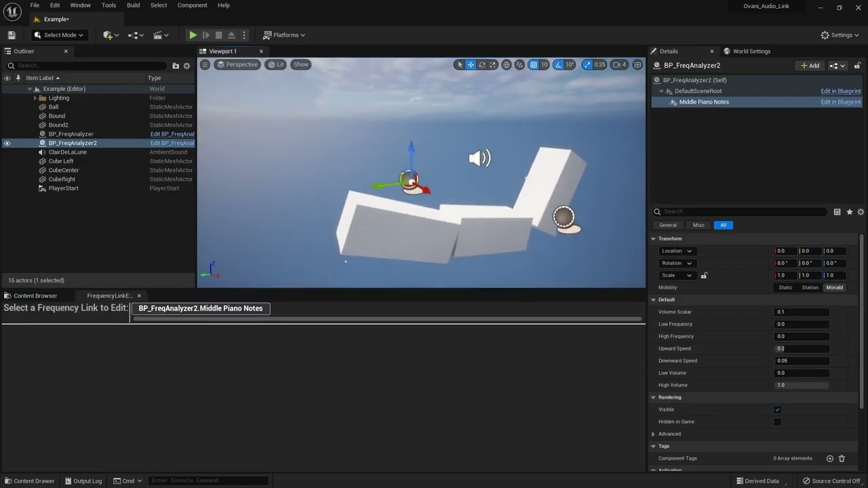The image size is (868, 488).
Task: Open the Unreal Engine logo home icon
Action: [x=12, y=12]
